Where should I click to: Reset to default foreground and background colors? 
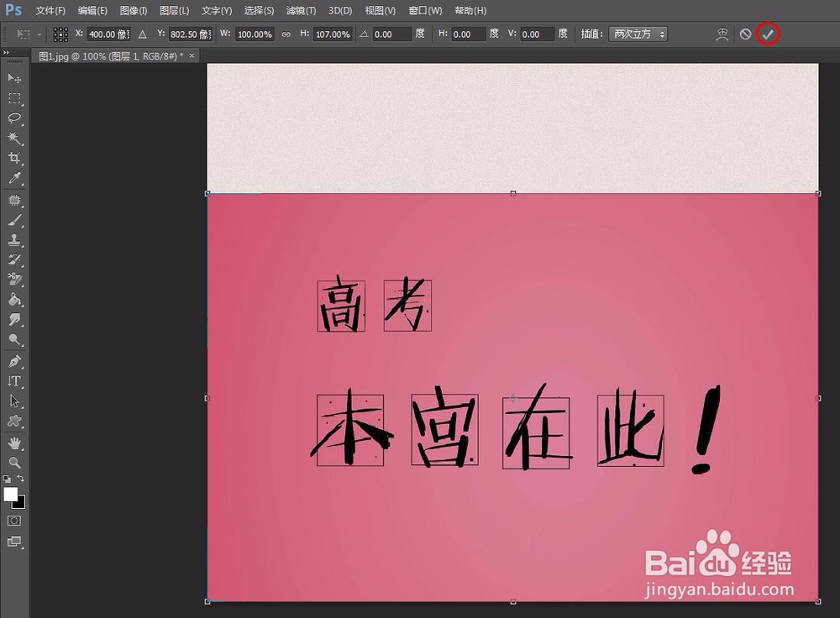point(7,479)
